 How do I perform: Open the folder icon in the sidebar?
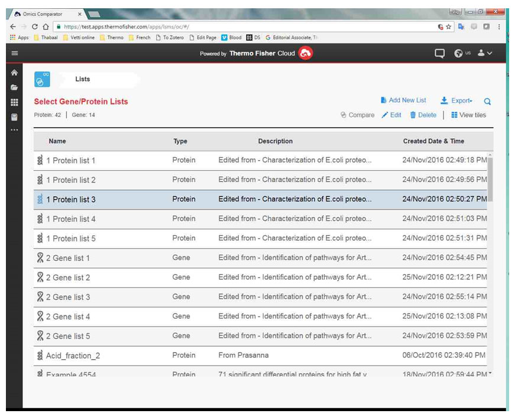point(14,87)
